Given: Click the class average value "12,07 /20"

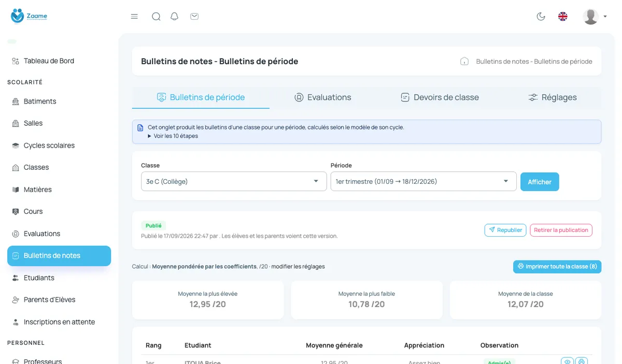Looking at the screenshot, I should 526,304.
